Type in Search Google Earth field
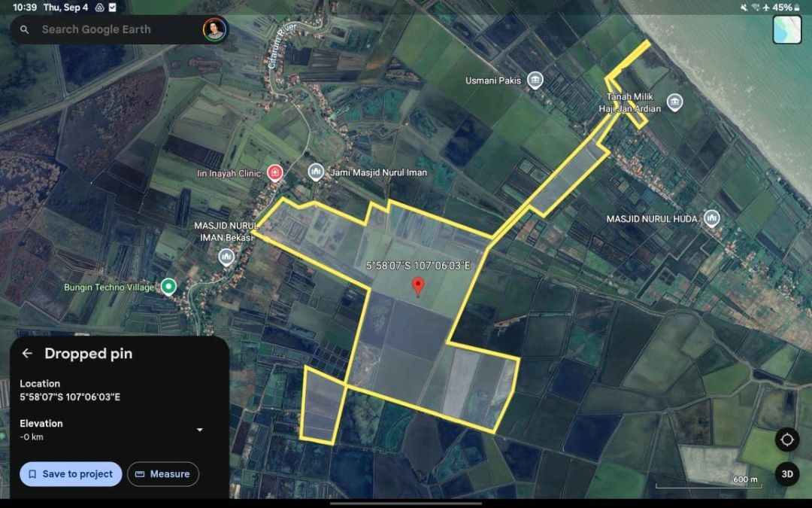The width and height of the screenshot is (812, 508). click(113, 29)
